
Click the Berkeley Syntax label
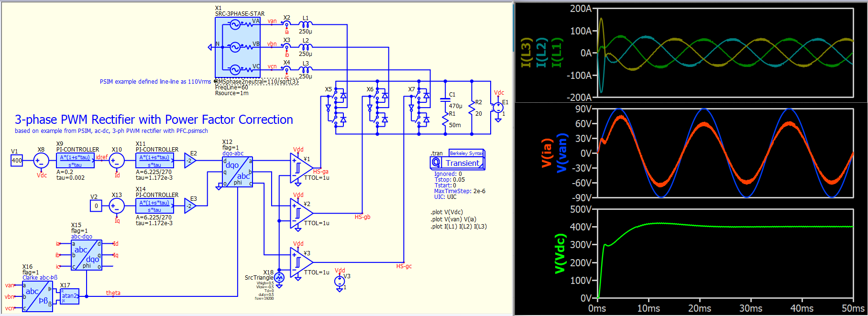coord(466,153)
